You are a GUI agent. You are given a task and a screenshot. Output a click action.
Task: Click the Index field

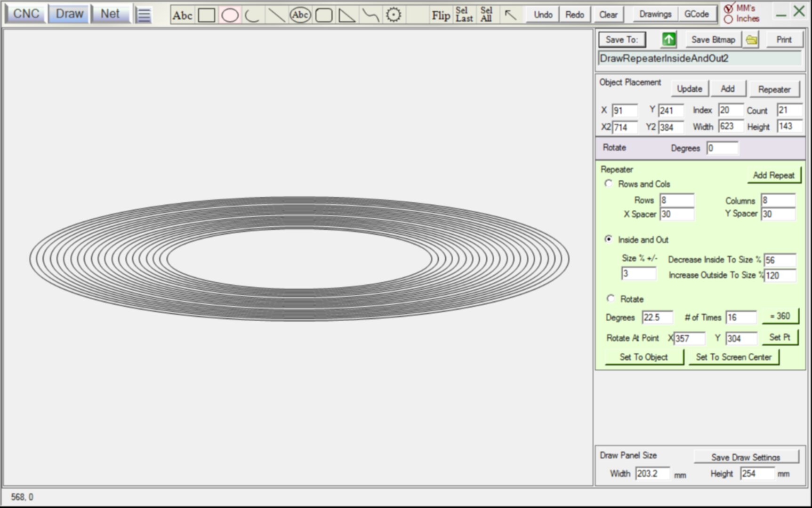[x=731, y=110]
